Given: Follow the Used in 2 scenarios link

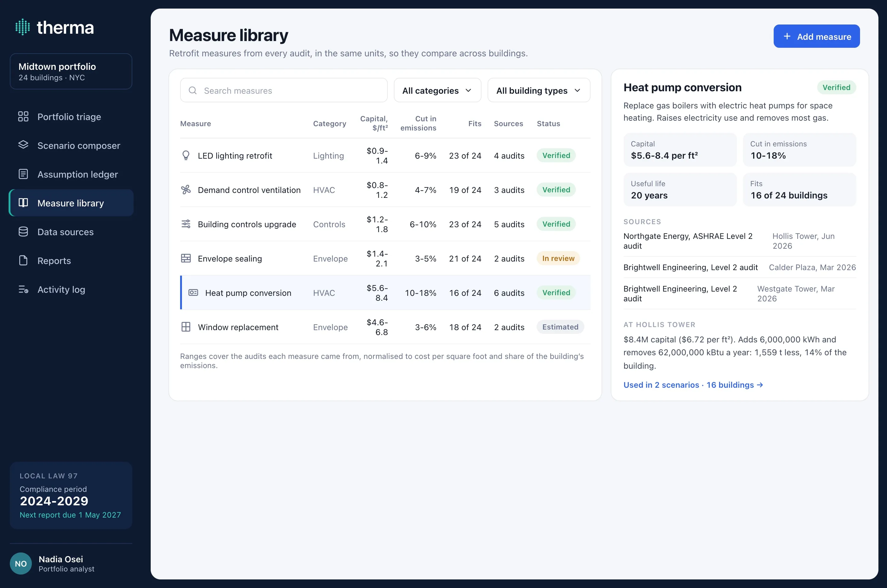Looking at the screenshot, I should click(x=693, y=385).
